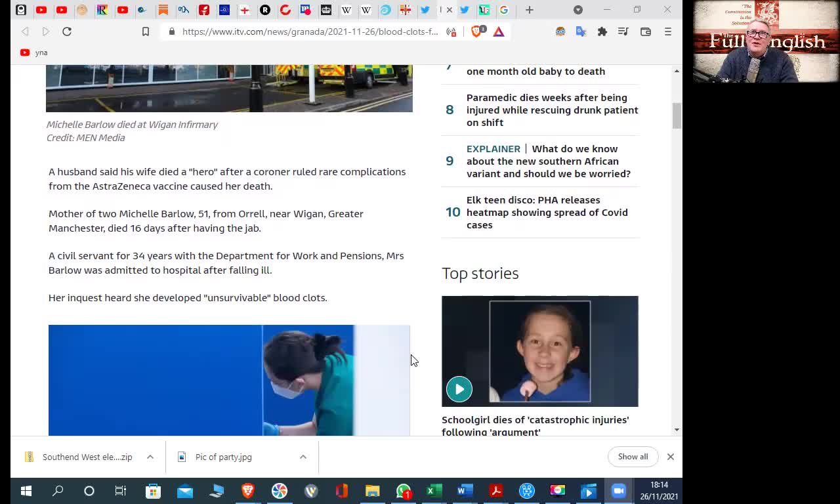Click the vaccine nurse article image
Image resolution: width=840 pixels, height=504 pixels.
click(229, 380)
